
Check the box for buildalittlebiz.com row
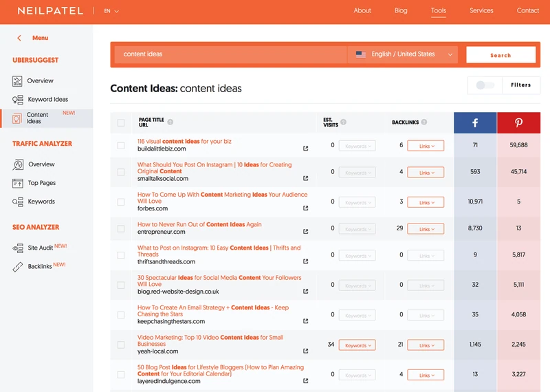[x=121, y=145]
